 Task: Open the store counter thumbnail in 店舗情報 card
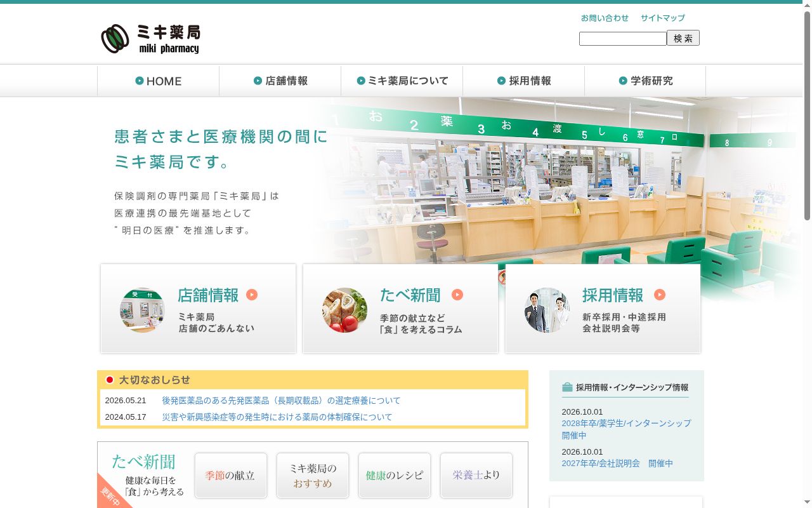[142, 310]
